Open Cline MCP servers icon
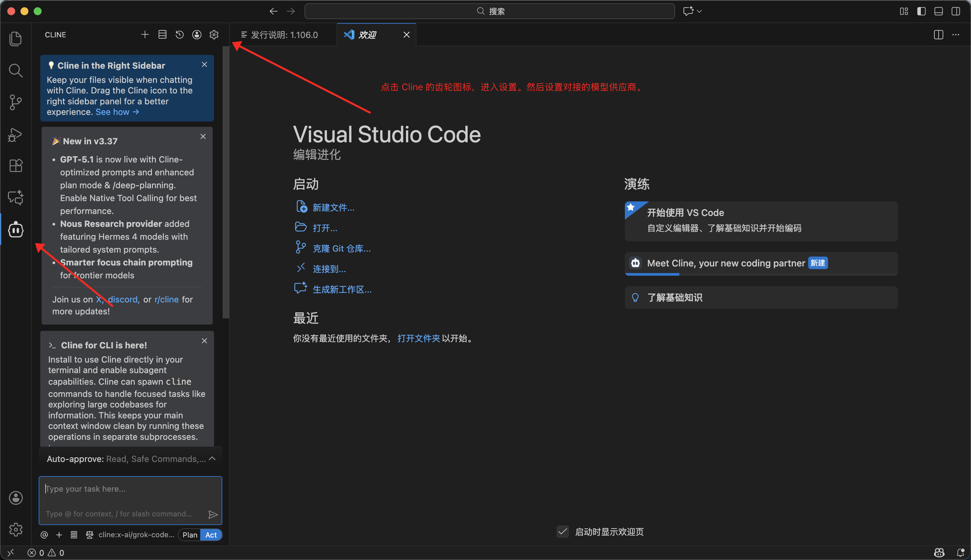This screenshot has width=971, height=560. tap(162, 35)
